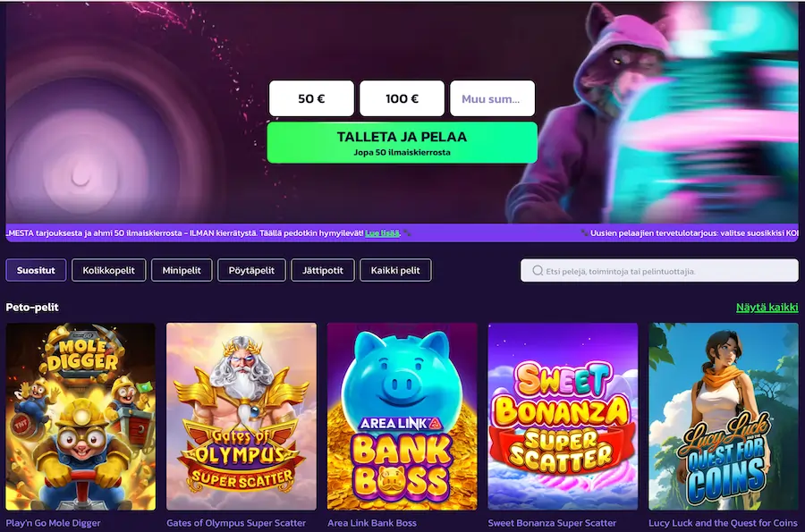
Task: Open the Mole Digger game thumbnail
Action: (80, 417)
